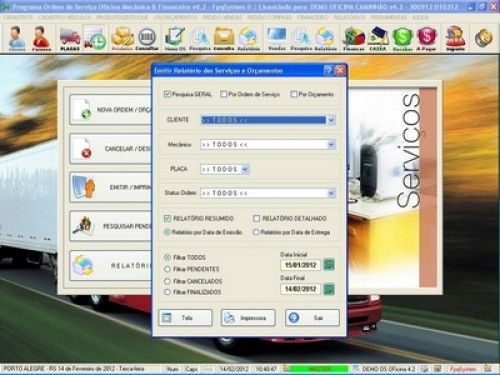The height and width of the screenshot is (375, 500).
Task: Enable the Por Orçamento checkbox
Action: 294,94
